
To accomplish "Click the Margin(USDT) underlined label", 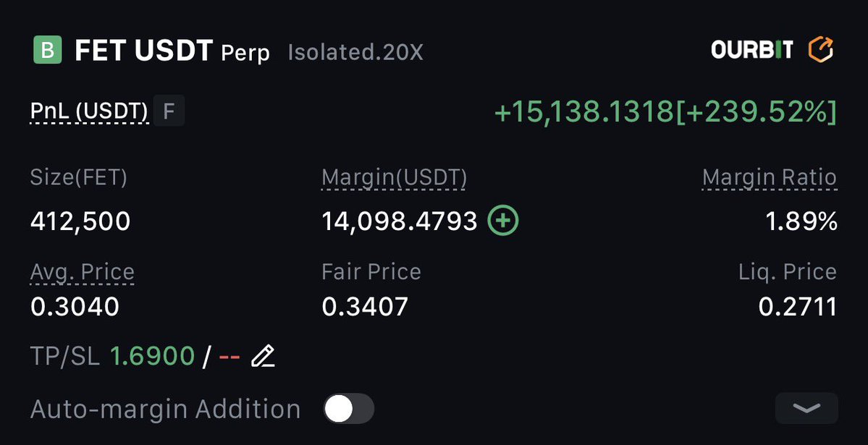I will (394, 178).
